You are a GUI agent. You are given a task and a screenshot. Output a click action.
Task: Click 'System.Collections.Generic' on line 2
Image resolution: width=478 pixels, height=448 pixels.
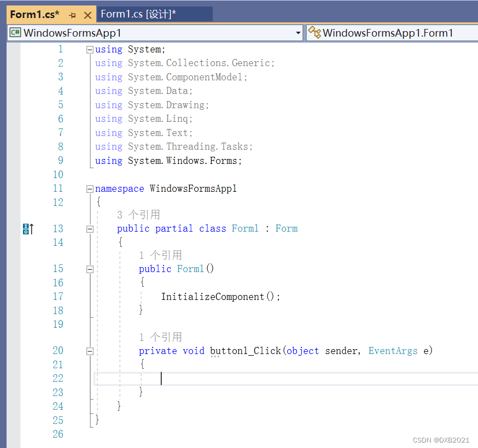[199, 63]
